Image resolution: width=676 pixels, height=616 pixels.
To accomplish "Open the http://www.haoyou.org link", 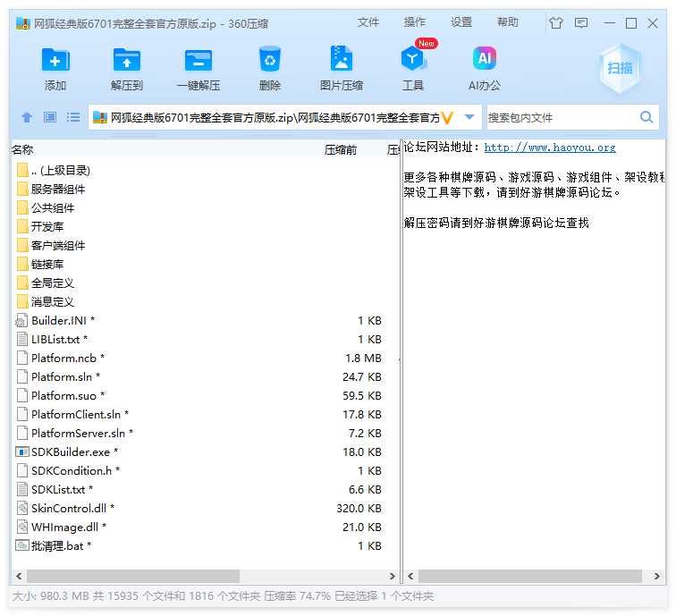I will click(x=550, y=148).
